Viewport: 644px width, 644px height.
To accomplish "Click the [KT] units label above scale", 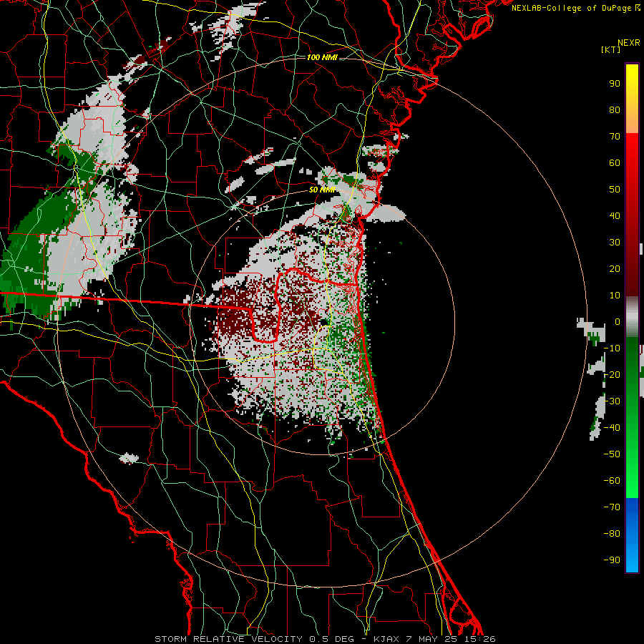I will pos(610,49).
